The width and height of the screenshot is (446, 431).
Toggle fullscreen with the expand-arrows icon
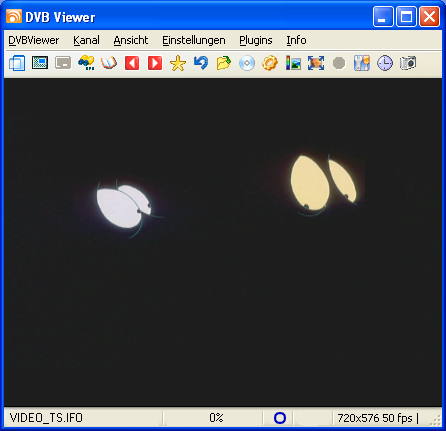(316, 63)
